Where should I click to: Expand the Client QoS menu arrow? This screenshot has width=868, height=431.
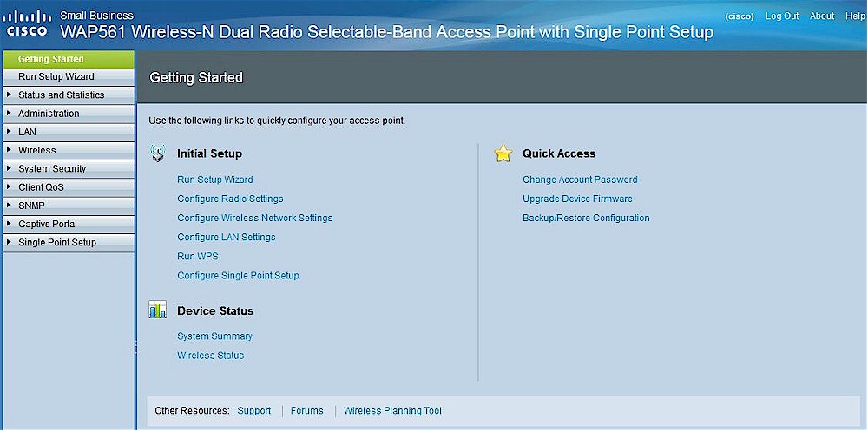(x=9, y=187)
